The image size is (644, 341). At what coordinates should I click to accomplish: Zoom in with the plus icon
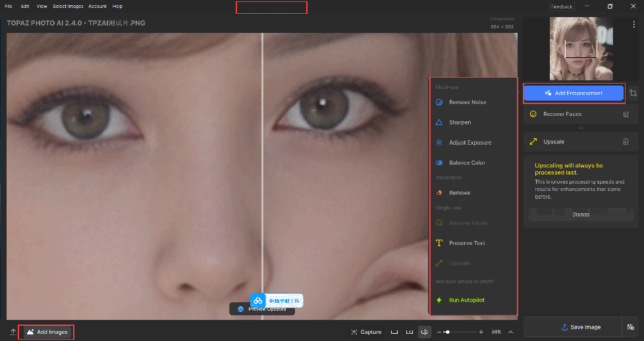481,332
